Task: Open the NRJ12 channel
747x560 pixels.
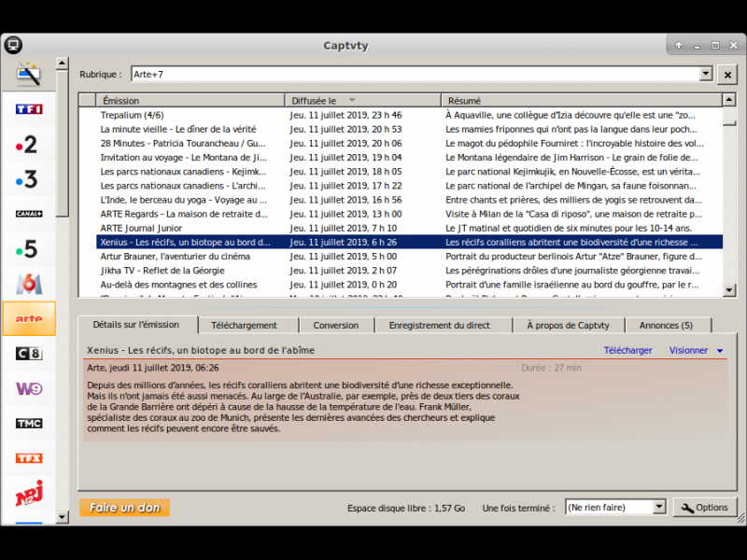Action: (29, 493)
